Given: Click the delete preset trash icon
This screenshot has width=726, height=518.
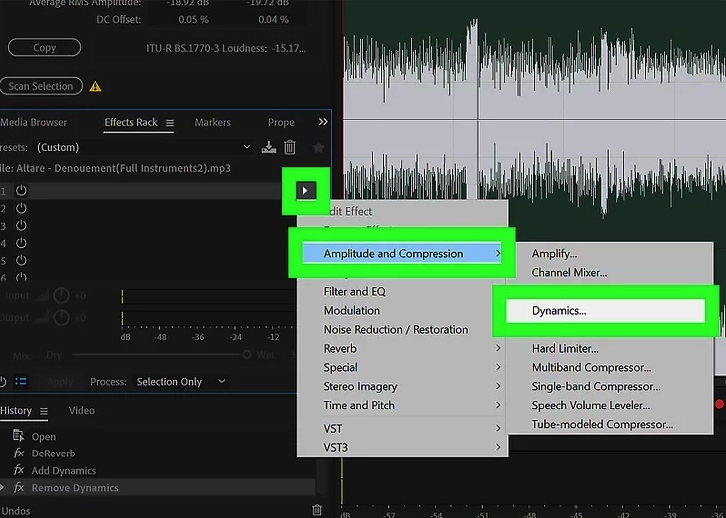Looking at the screenshot, I should (290, 147).
